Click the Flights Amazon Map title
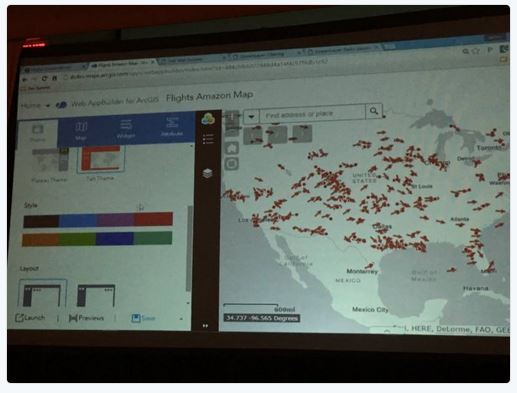Image resolution: width=517 pixels, height=393 pixels. tap(210, 96)
